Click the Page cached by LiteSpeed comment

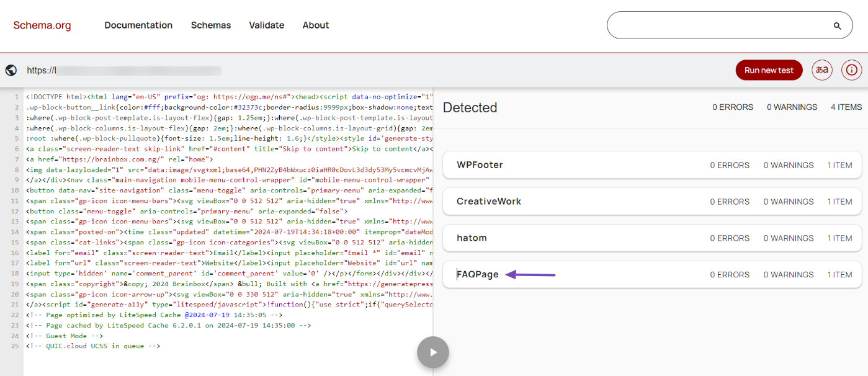pos(168,326)
